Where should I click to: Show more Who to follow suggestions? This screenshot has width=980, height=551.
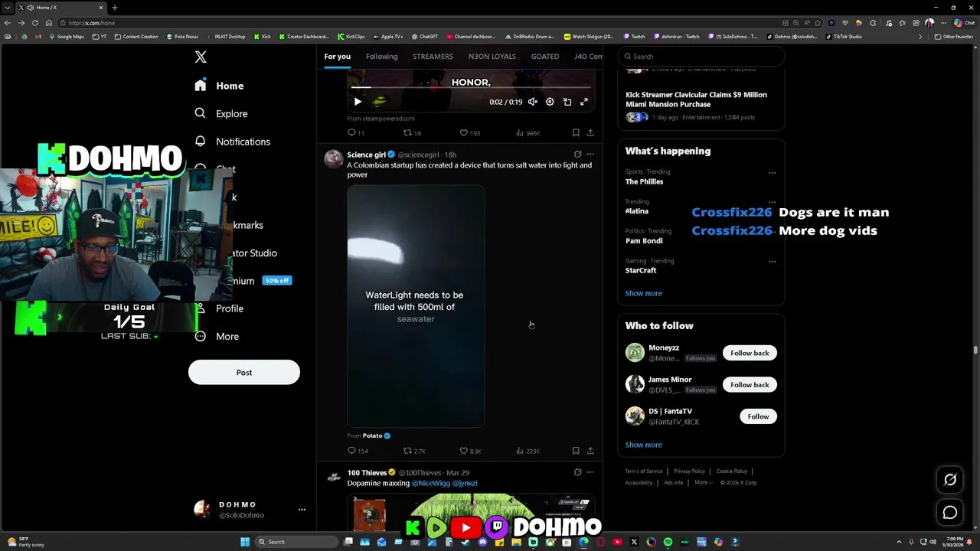pos(643,445)
